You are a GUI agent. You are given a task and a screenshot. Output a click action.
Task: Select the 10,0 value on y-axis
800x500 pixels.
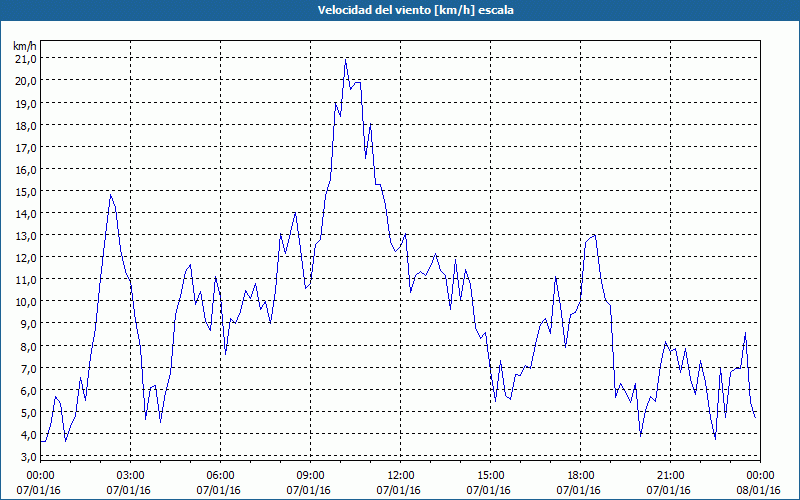coord(26,302)
